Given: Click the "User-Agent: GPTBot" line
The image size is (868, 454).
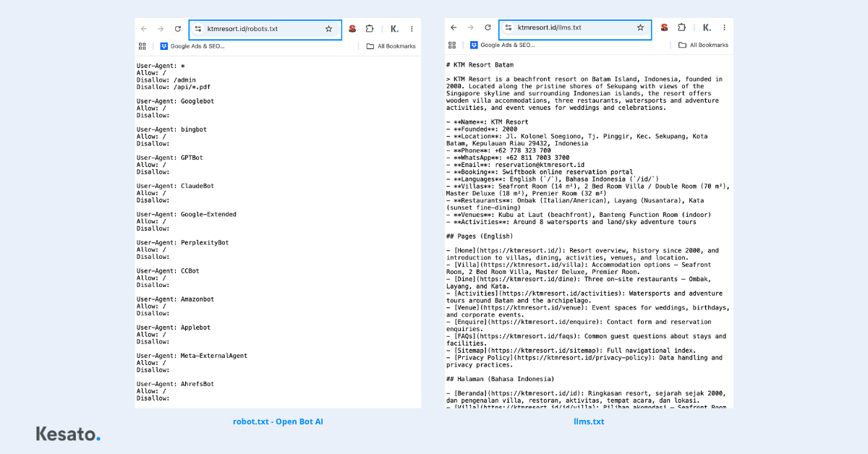Looking at the screenshot, I should coord(170,158).
